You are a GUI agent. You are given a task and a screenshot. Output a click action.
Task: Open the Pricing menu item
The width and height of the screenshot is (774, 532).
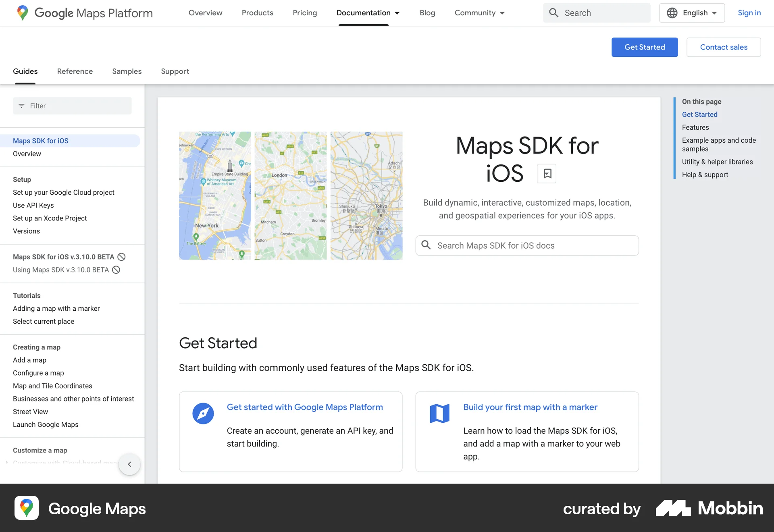pyautogui.click(x=304, y=12)
